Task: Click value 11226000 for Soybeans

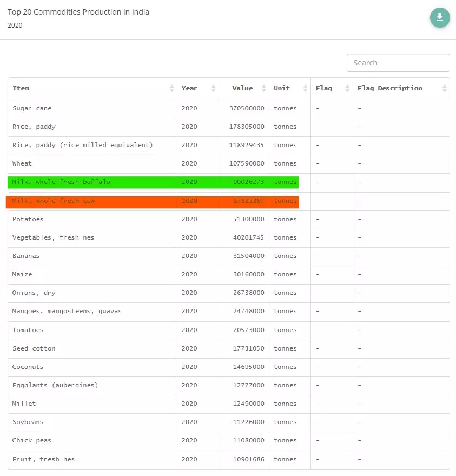Action: pos(249,422)
